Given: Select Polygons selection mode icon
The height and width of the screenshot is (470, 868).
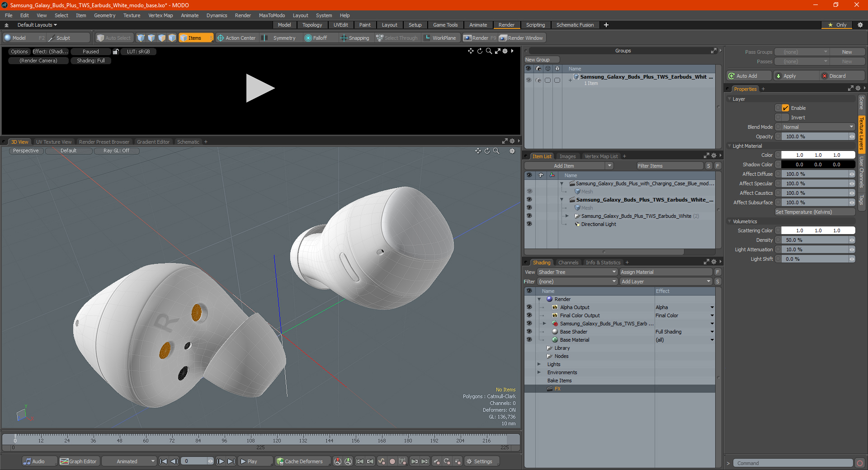Looking at the screenshot, I should click(x=162, y=38).
